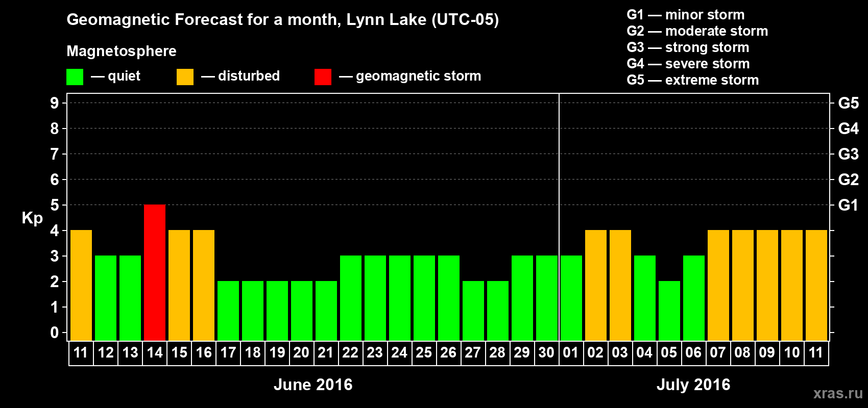This screenshot has width=868, height=408.
Task: Select the green bar for June 12
Action: (x=106, y=298)
